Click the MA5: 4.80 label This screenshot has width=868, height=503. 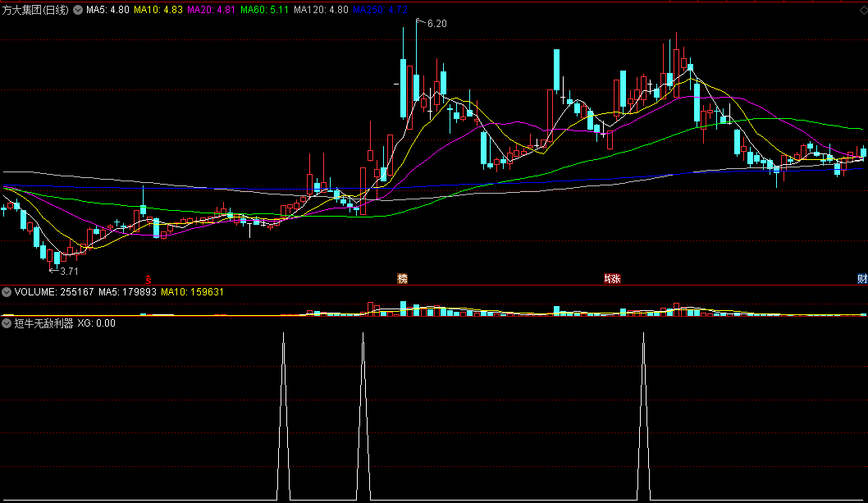click(107, 10)
